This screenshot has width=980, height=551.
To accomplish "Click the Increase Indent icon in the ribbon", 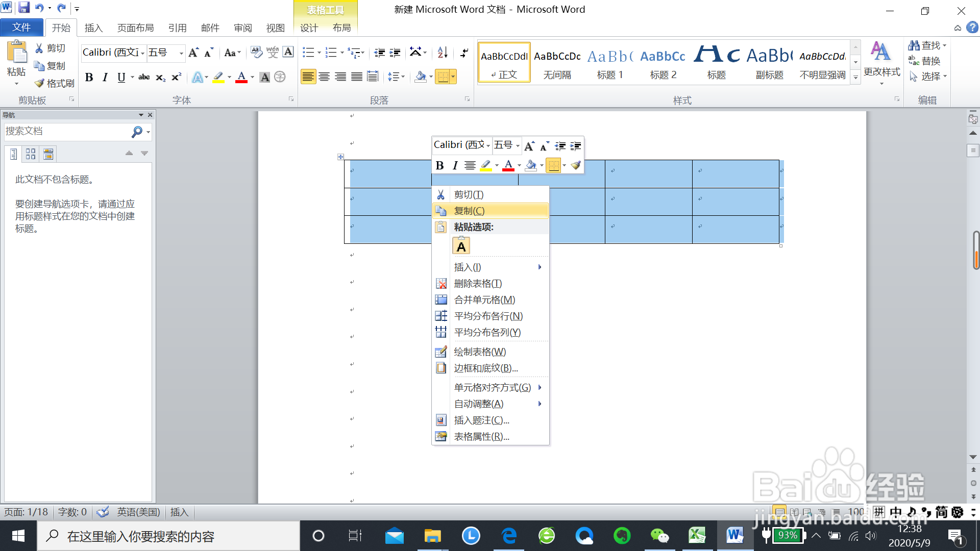I will coord(395,52).
